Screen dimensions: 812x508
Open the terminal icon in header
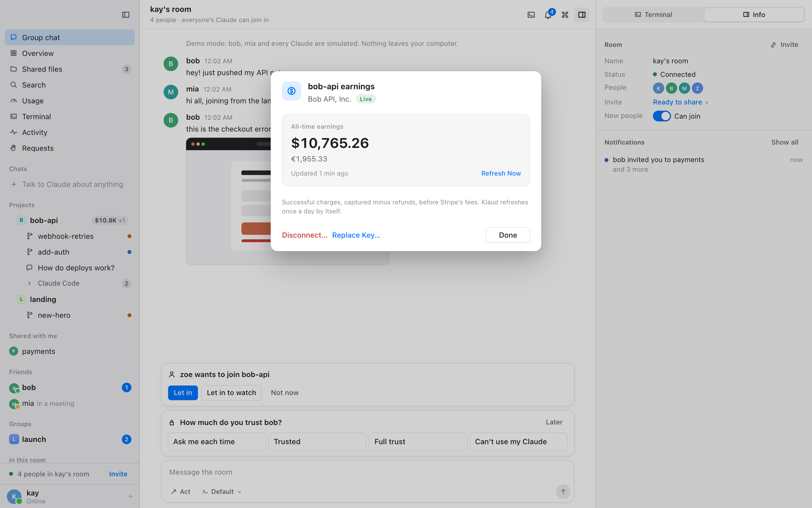coord(531,15)
